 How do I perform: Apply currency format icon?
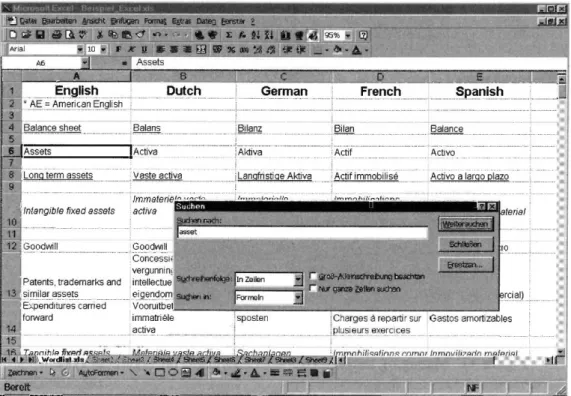click(217, 50)
